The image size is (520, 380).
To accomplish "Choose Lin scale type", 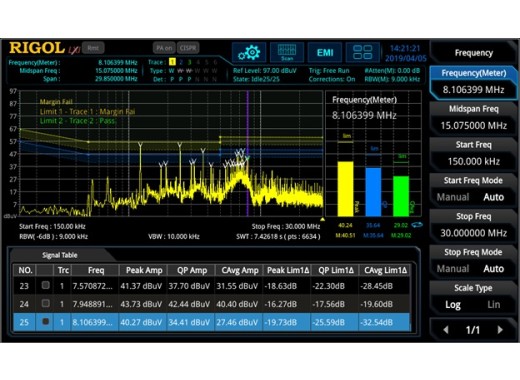I will (x=494, y=305).
